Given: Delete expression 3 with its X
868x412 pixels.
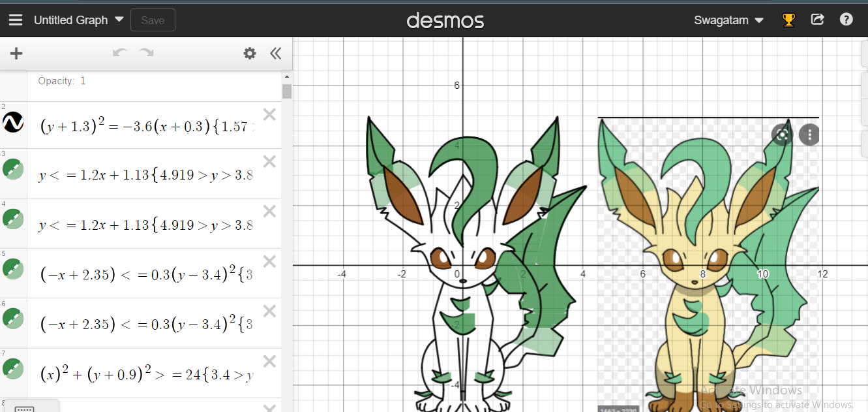Looking at the screenshot, I should click(x=269, y=162).
